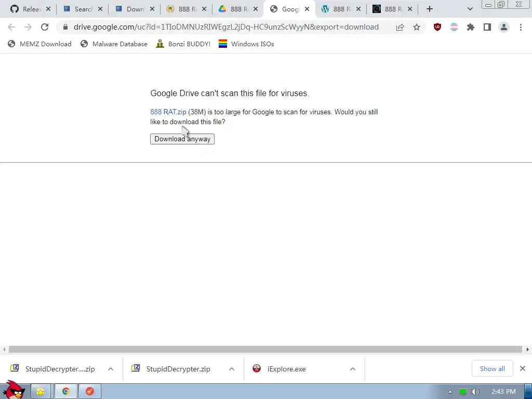This screenshot has width=532, height=399.
Task: Open the volume speaker icon
Action: pyautogui.click(x=475, y=392)
